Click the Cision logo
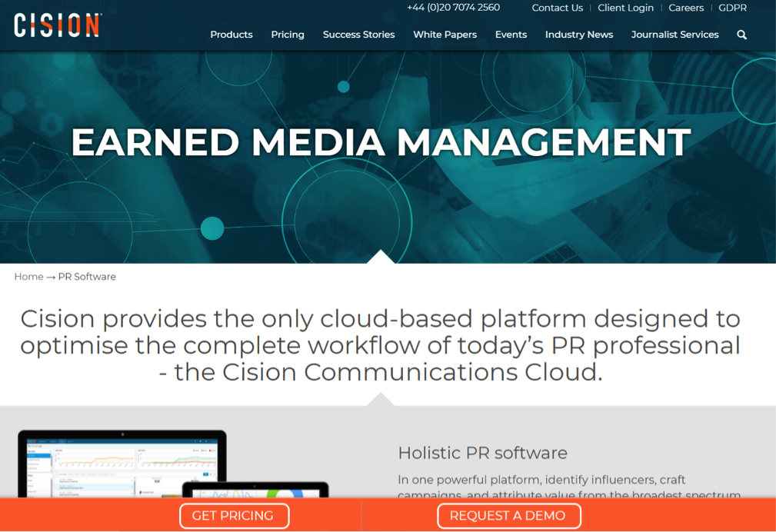 tap(58, 25)
